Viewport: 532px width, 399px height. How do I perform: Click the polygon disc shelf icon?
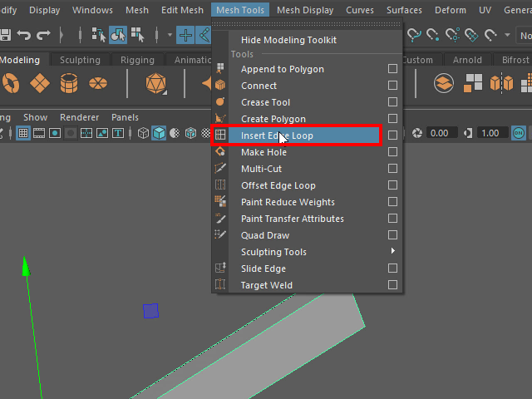click(98, 84)
